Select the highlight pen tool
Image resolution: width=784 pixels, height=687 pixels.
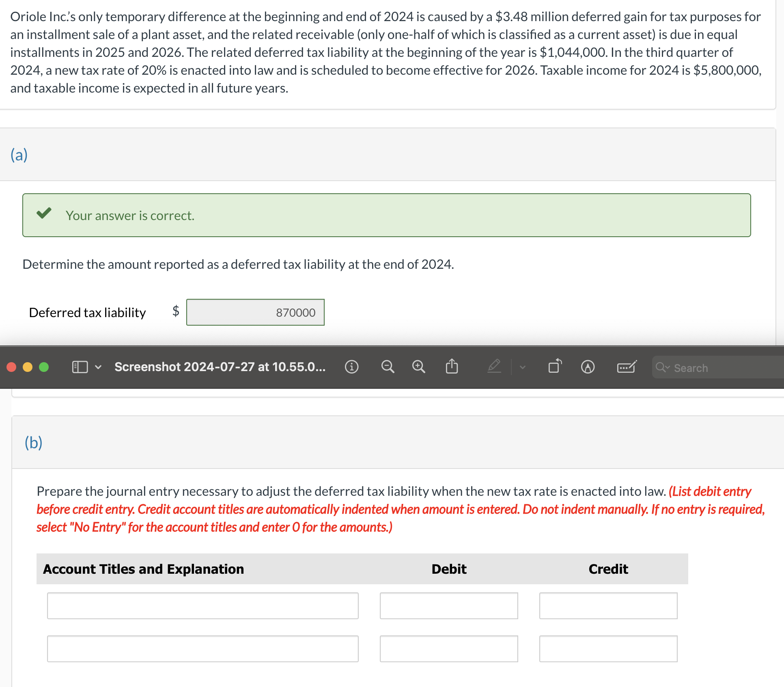point(494,367)
